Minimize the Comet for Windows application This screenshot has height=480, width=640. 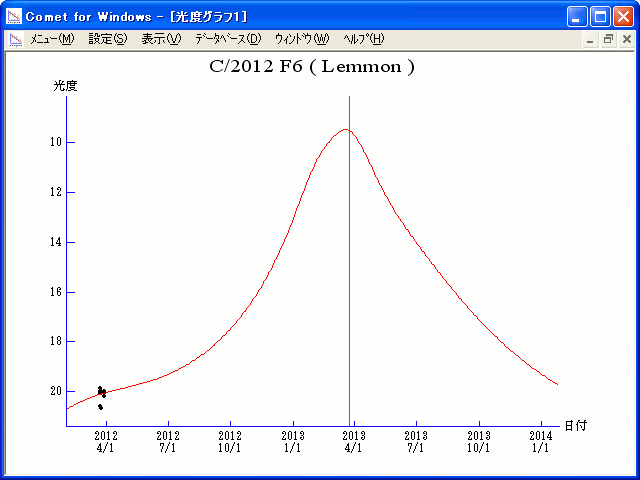coord(577,17)
